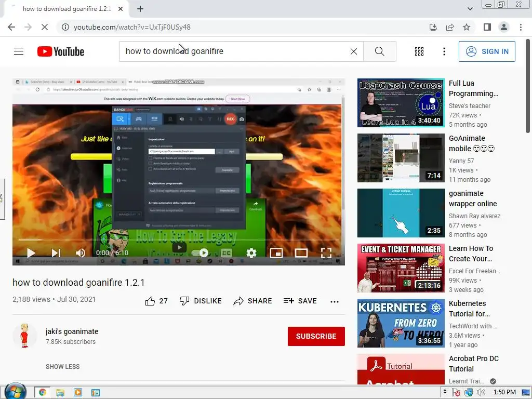The height and width of the screenshot is (399, 532).
Task: Share this page icon in address bar
Action: coord(450,27)
